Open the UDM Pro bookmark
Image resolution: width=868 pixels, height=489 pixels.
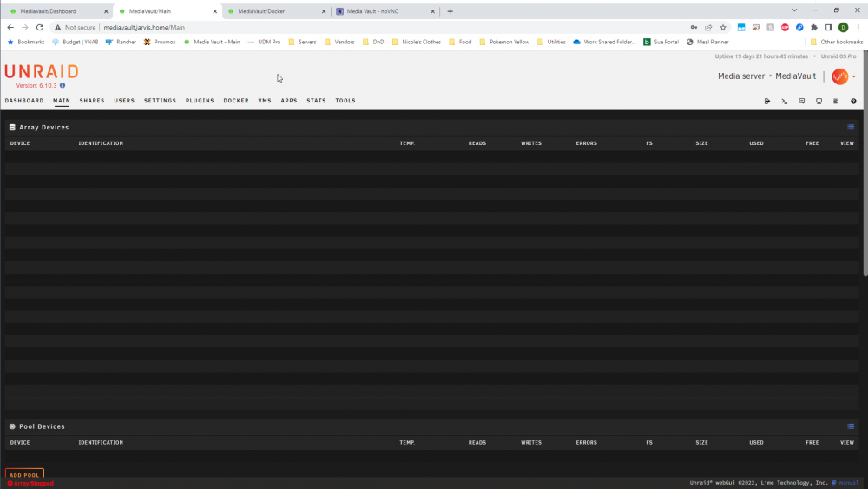point(264,42)
